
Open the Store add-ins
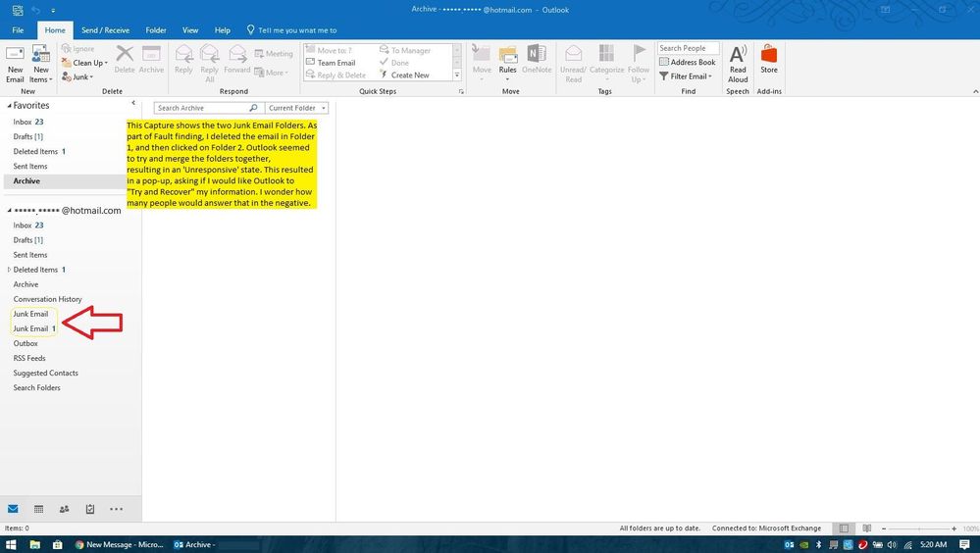tap(769, 60)
